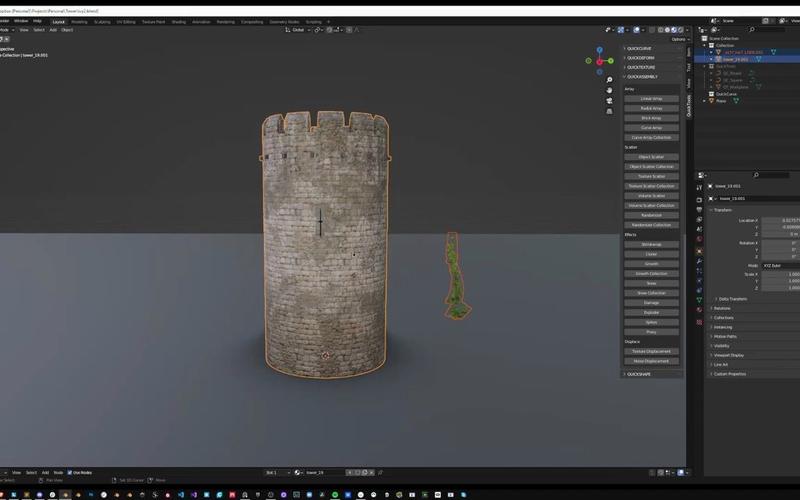Switch to the UV Editing workspace tab
This screenshot has width=800, height=500.
click(126, 22)
